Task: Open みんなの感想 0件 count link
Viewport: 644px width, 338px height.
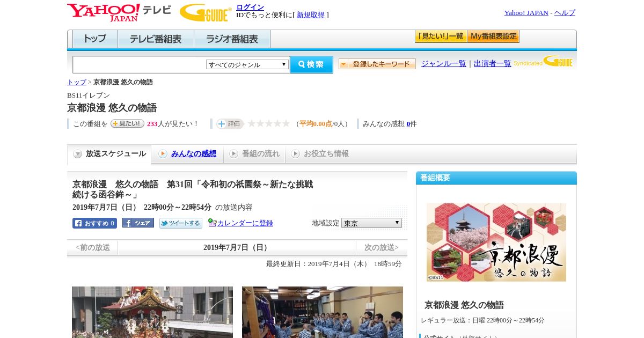Action: coord(408,124)
